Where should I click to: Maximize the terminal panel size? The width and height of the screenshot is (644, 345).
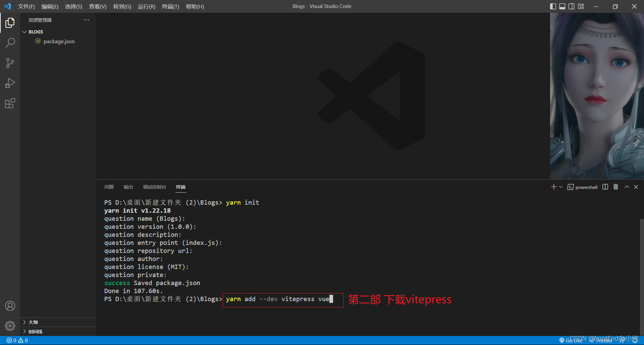(x=627, y=187)
